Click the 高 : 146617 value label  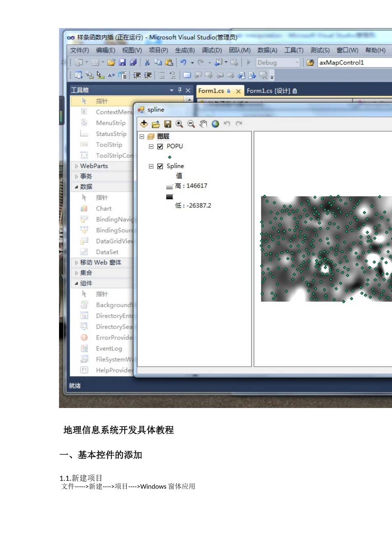pyautogui.click(x=191, y=186)
